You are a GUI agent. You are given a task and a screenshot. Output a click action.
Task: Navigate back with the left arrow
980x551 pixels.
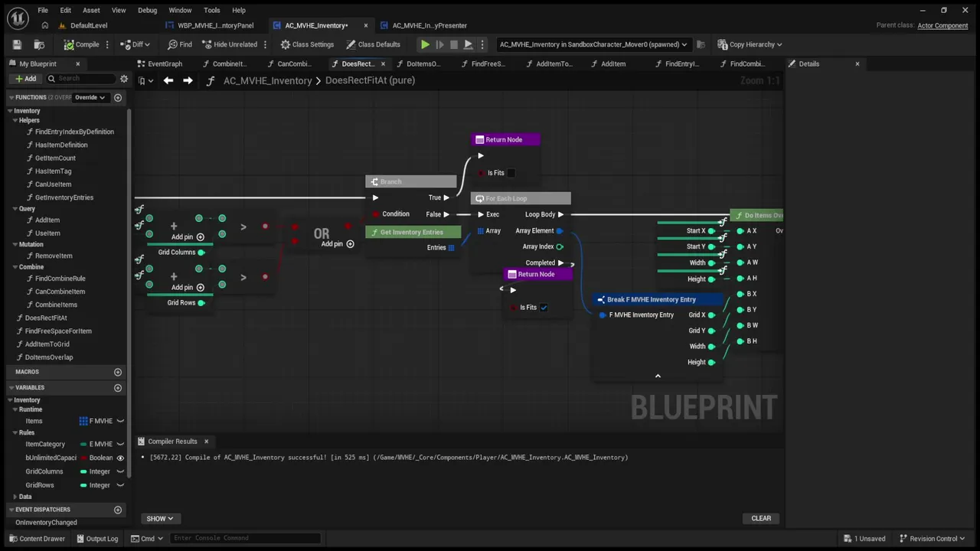coord(168,80)
